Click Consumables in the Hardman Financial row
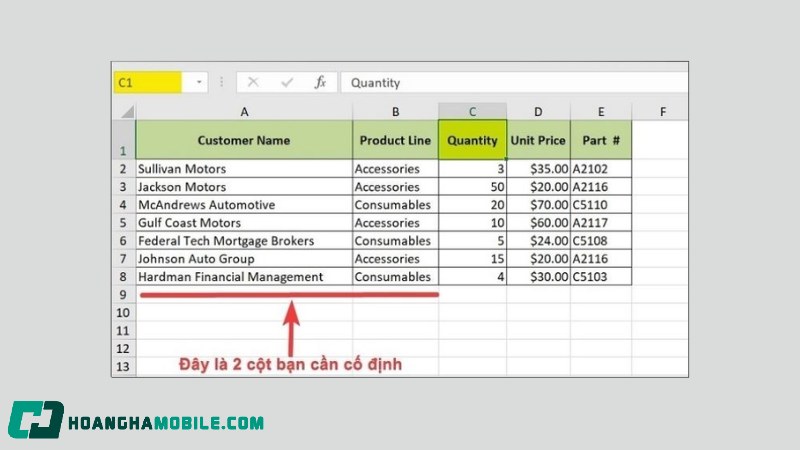The image size is (800, 450). [x=395, y=277]
